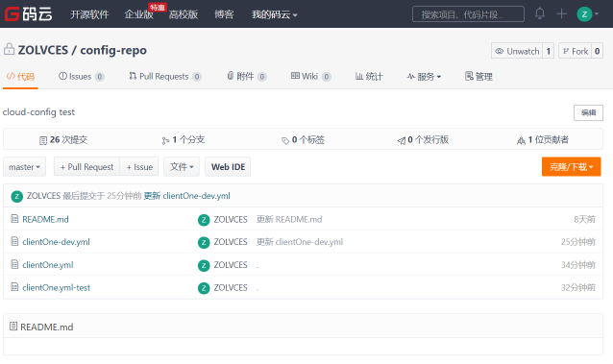Open last commit 更新 clientOne-dev.yml link

click(186, 196)
